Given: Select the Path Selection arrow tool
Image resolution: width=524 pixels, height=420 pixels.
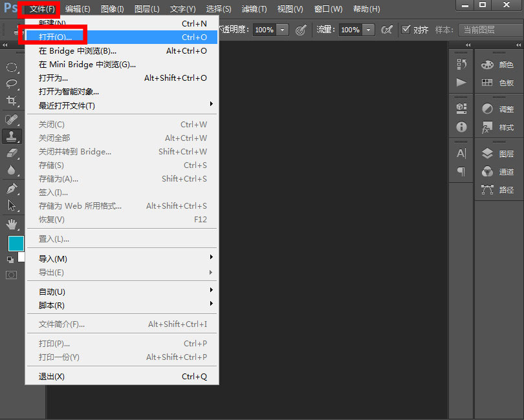Looking at the screenshot, I should [x=12, y=205].
